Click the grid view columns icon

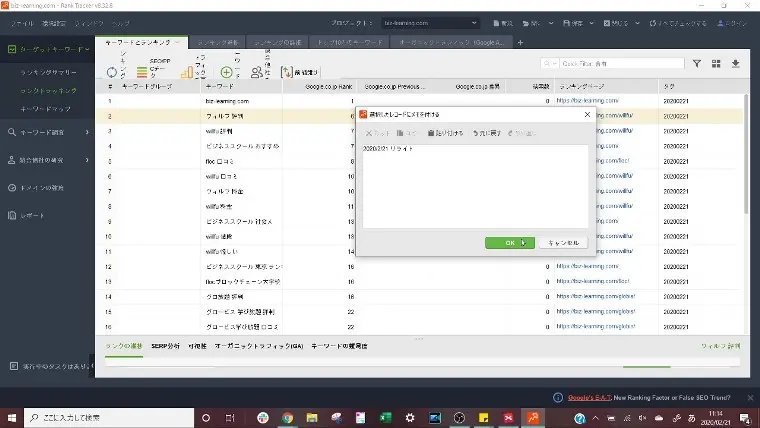[716, 63]
